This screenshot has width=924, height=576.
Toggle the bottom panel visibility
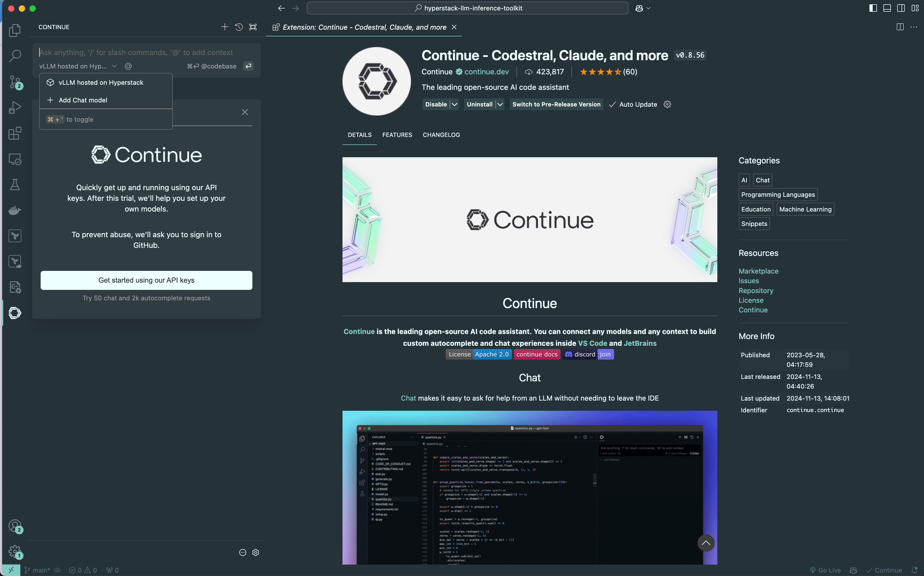(x=887, y=8)
